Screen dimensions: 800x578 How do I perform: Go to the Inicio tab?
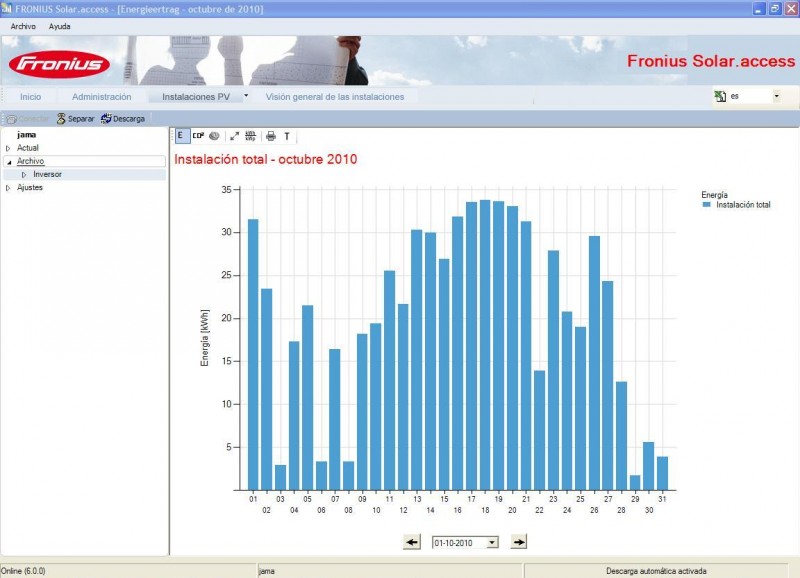point(31,97)
